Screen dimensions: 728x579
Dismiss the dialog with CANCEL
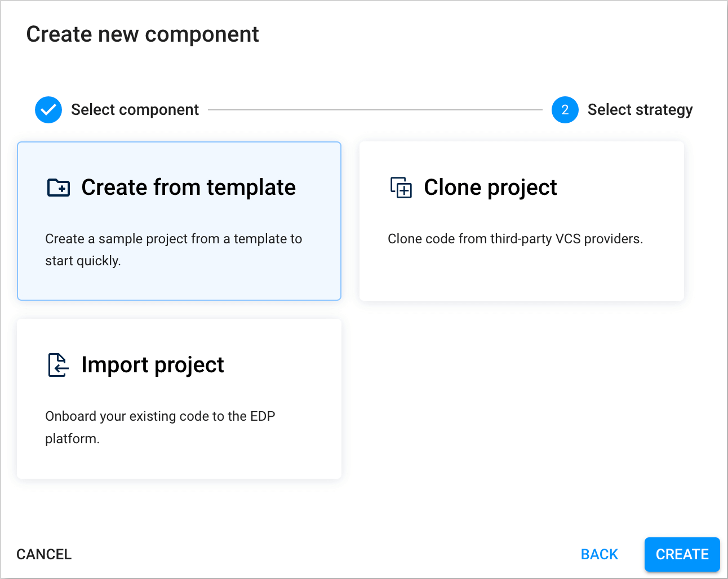pyautogui.click(x=43, y=554)
